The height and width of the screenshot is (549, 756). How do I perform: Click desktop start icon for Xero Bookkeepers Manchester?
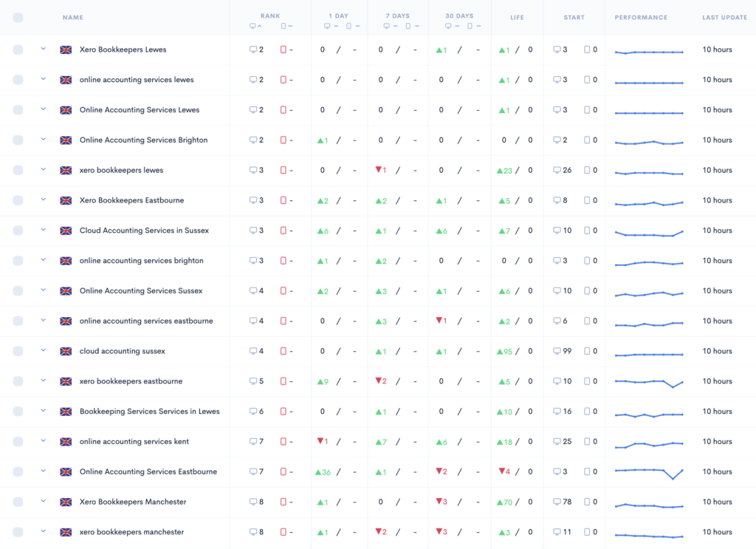pyautogui.click(x=557, y=502)
